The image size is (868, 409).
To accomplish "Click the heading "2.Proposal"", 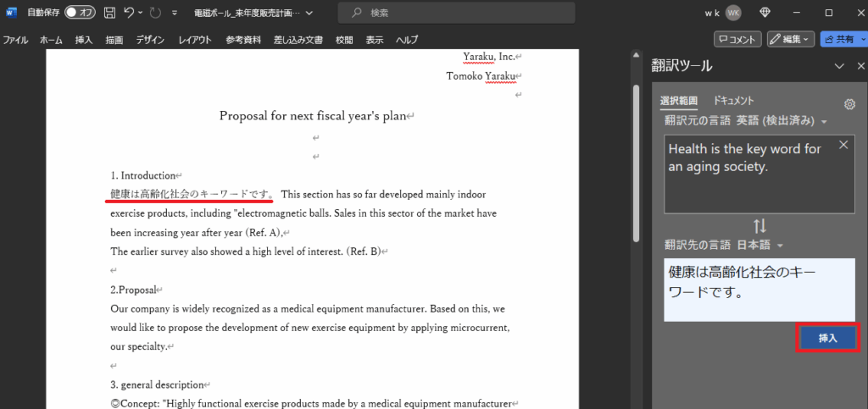I will [x=133, y=290].
